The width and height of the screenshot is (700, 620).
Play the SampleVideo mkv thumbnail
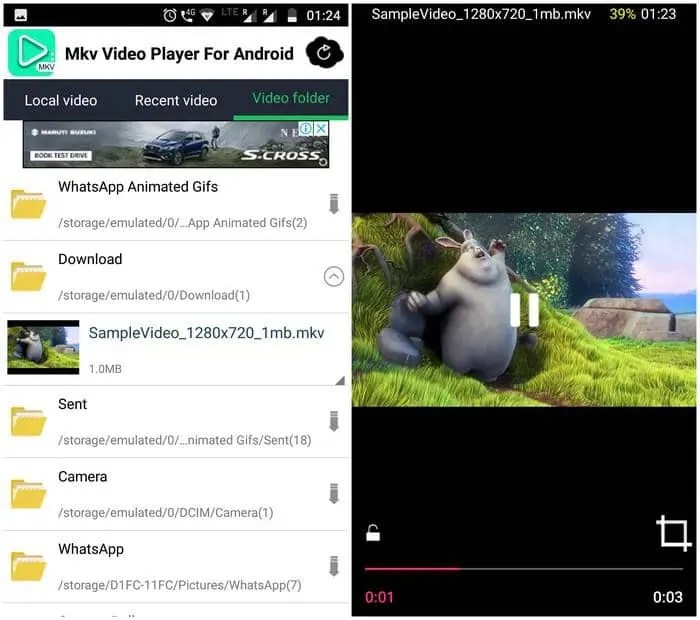point(43,347)
